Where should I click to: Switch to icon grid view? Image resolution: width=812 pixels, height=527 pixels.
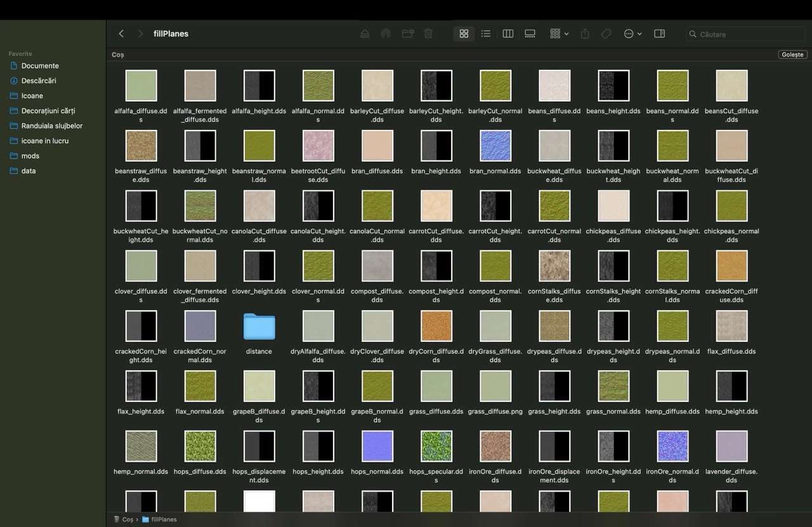464,34
